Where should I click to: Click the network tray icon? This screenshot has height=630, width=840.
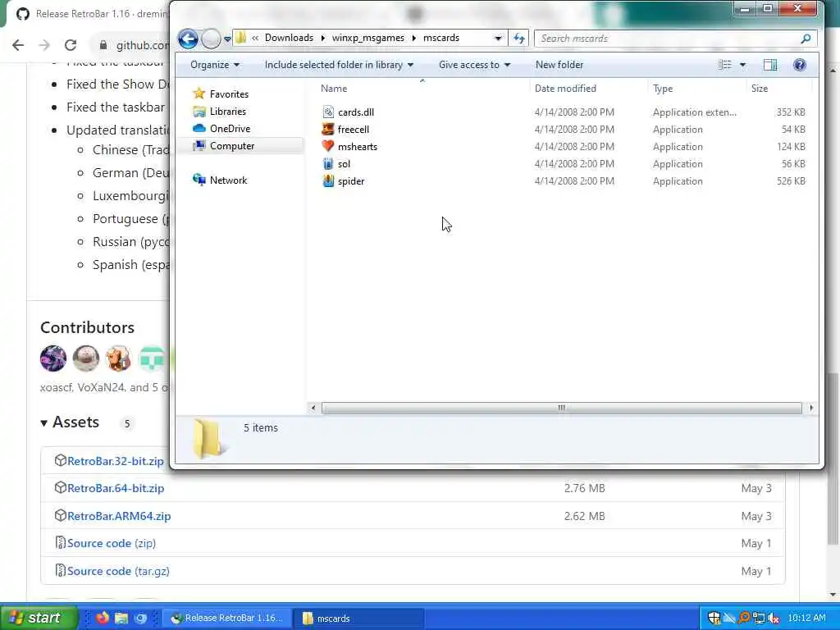click(759, 618)
